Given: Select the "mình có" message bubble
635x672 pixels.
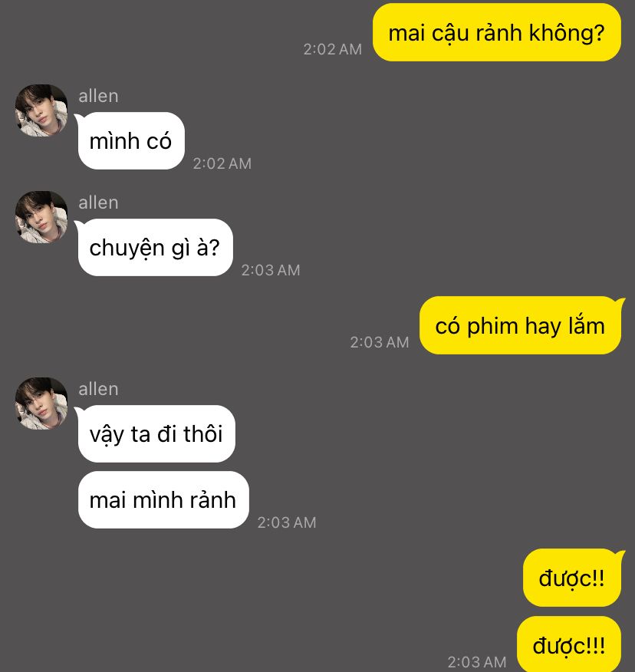Looking at the screenshot, I should pos(130,141).
